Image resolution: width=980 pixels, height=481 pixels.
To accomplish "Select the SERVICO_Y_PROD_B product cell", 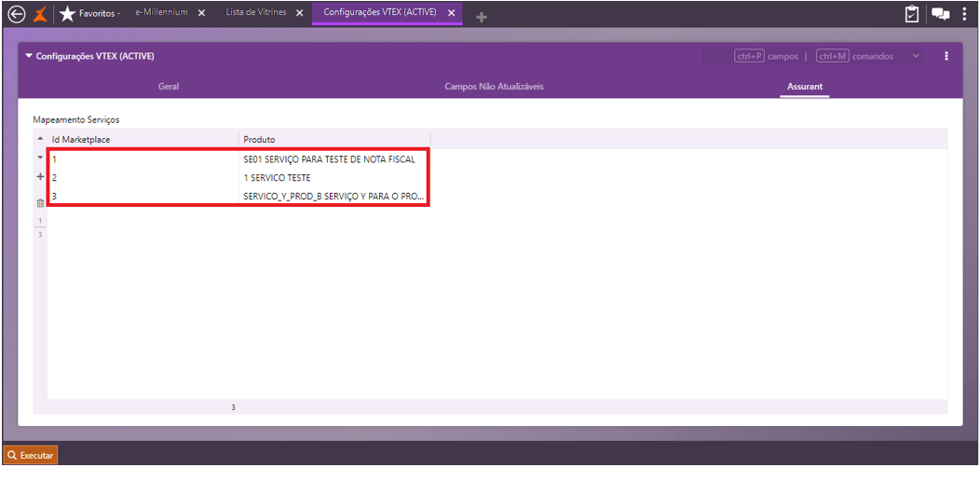I will click(x=333, y=197).
